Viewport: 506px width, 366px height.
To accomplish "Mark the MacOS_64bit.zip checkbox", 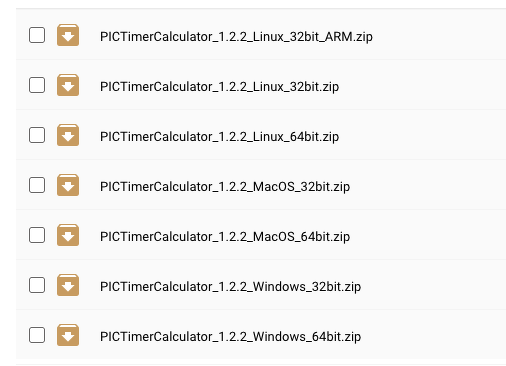I will tap(37, 235).
